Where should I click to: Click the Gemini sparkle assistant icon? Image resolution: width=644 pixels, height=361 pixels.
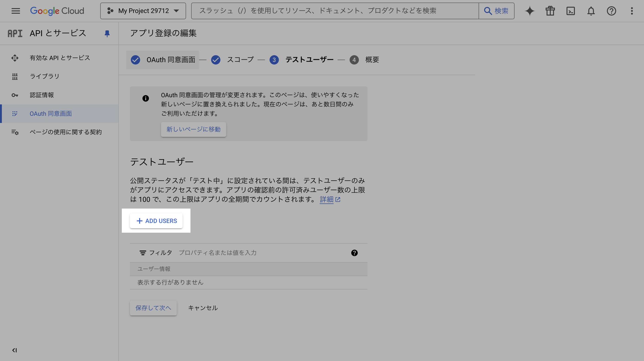tap(529, 11)
